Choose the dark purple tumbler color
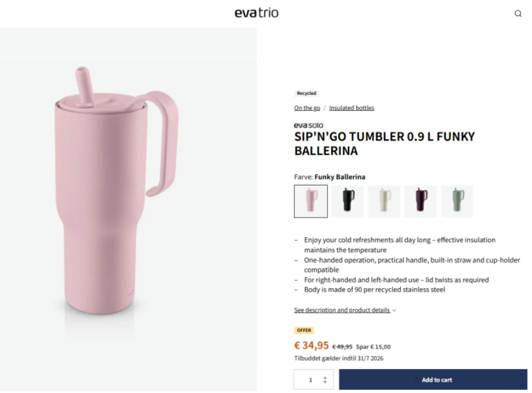 (x=421, y=201)
